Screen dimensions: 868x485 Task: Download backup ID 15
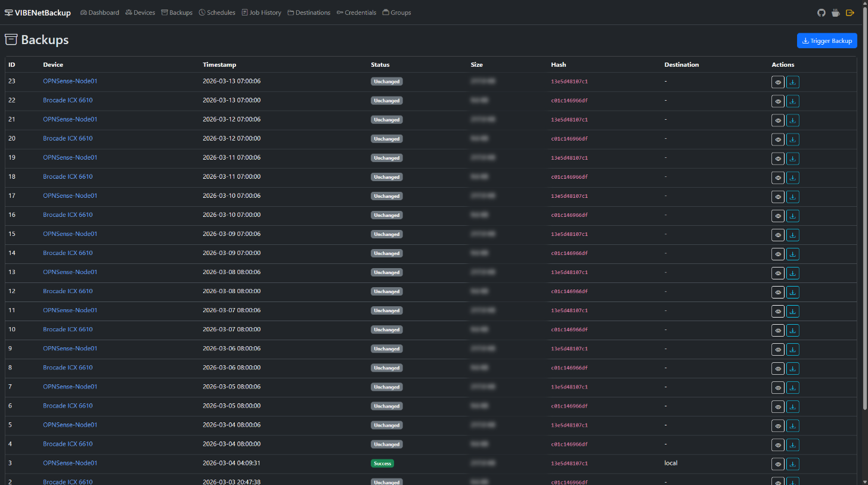tap(793, 235)
